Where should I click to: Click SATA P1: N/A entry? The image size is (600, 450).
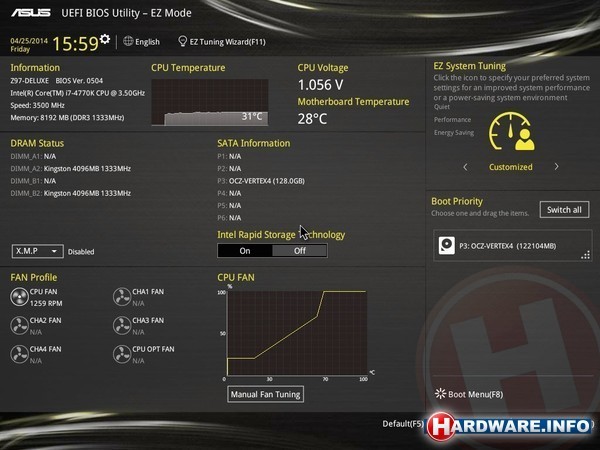pos(229,156)
